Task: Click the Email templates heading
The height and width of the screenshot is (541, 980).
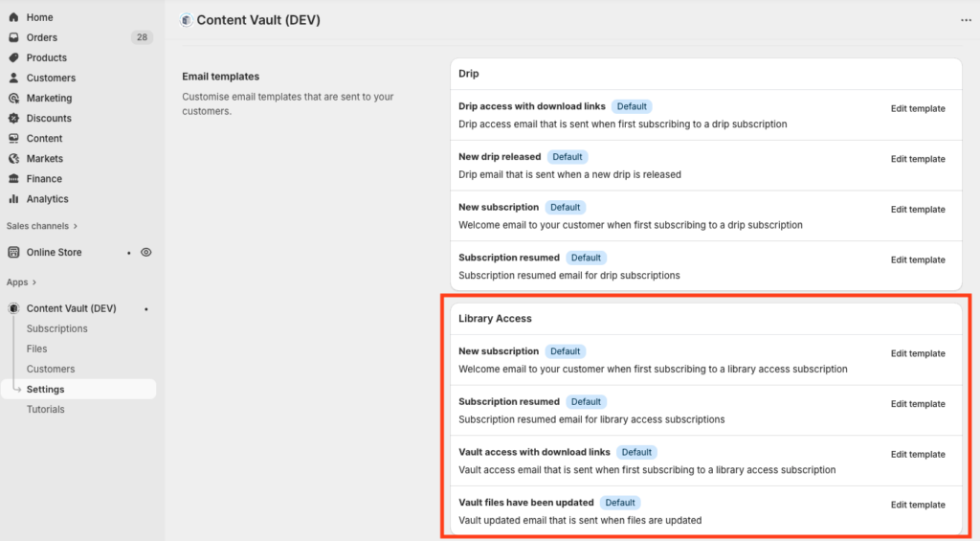Action: pyautogui.click(x=221, y=77)
